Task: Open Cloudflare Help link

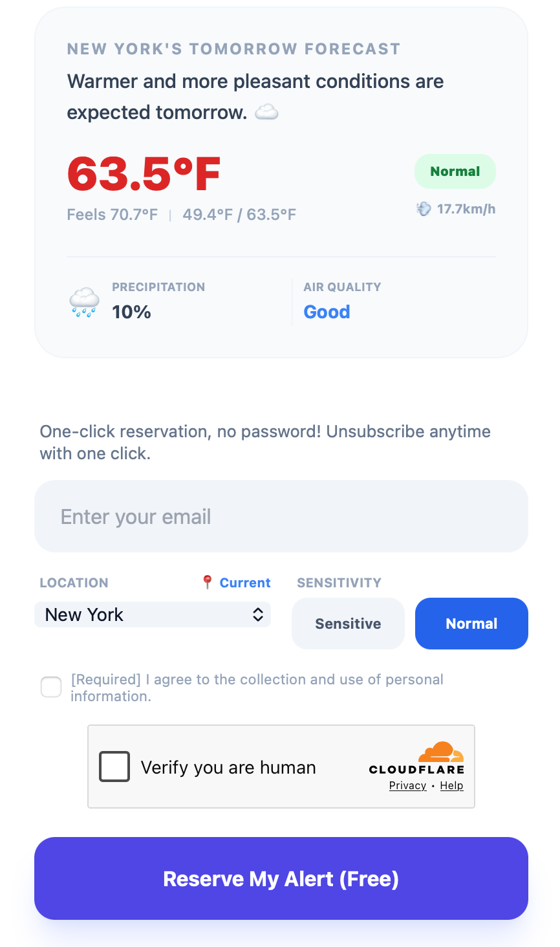Action: click(x=451, y=785)
